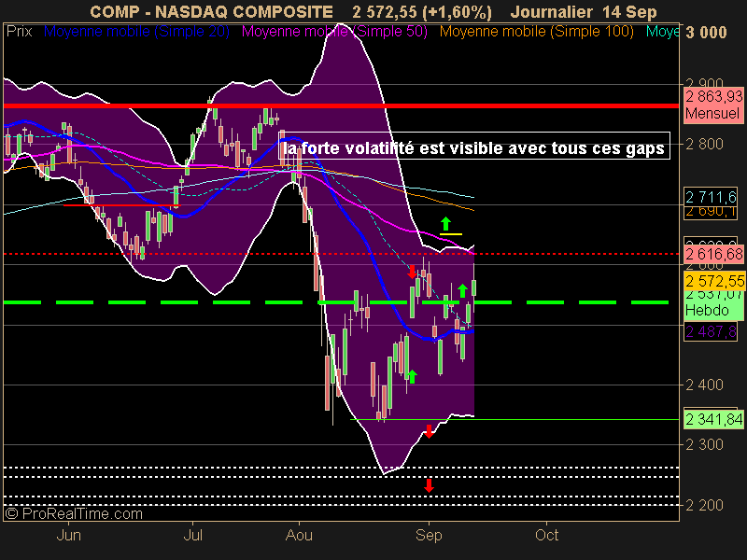
Task: Click the 'Jul' month label on time axis
Action: (193, 535)
